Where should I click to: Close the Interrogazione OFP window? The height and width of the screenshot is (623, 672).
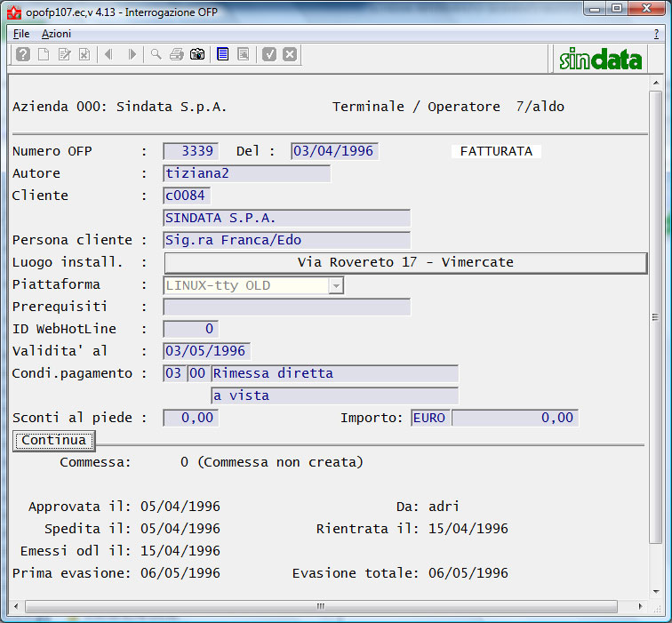coord(647,9)
